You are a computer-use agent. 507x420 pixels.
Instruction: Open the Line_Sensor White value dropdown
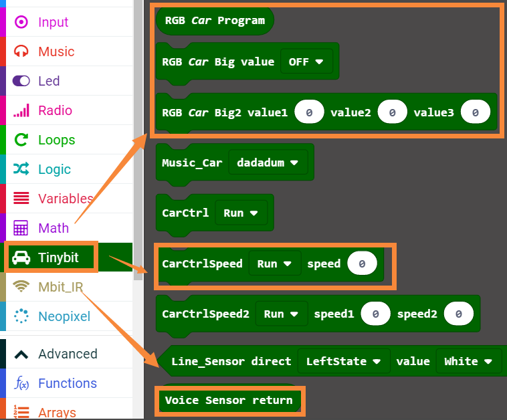coord(468,361)
